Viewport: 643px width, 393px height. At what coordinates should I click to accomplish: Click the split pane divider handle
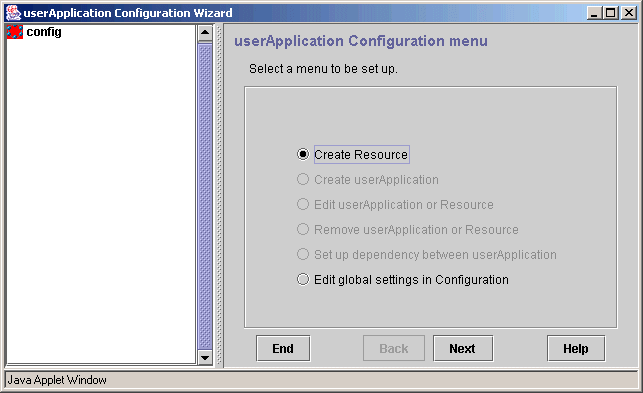coord(219,195)
